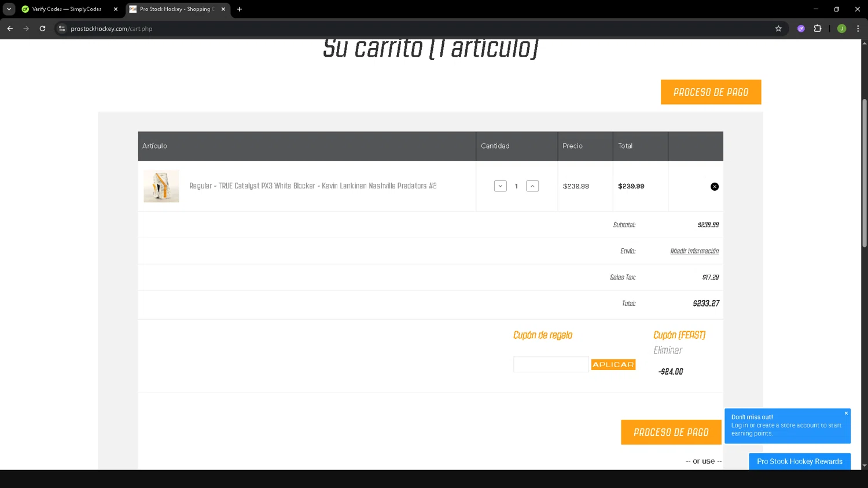Click the $17.28 sales tax value

point(711,278)
